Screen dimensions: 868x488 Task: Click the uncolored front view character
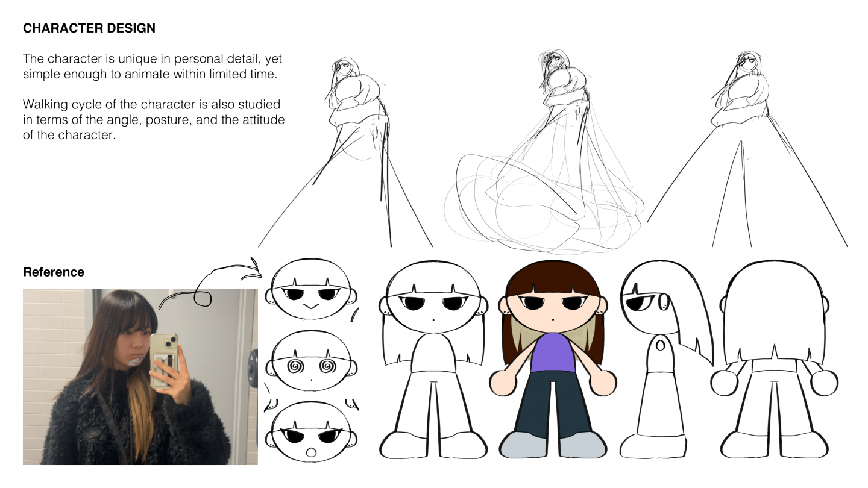(x=433, y=361)
